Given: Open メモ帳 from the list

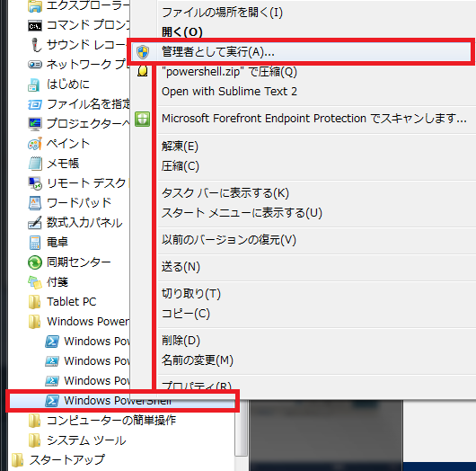Looking at the screenshot, I should 63,164.
